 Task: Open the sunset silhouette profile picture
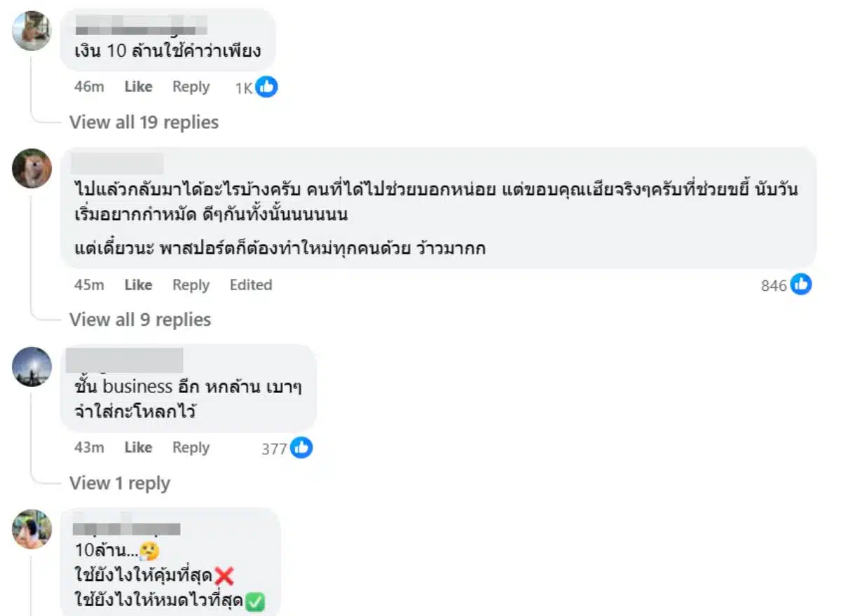click(x=32, y=367)
